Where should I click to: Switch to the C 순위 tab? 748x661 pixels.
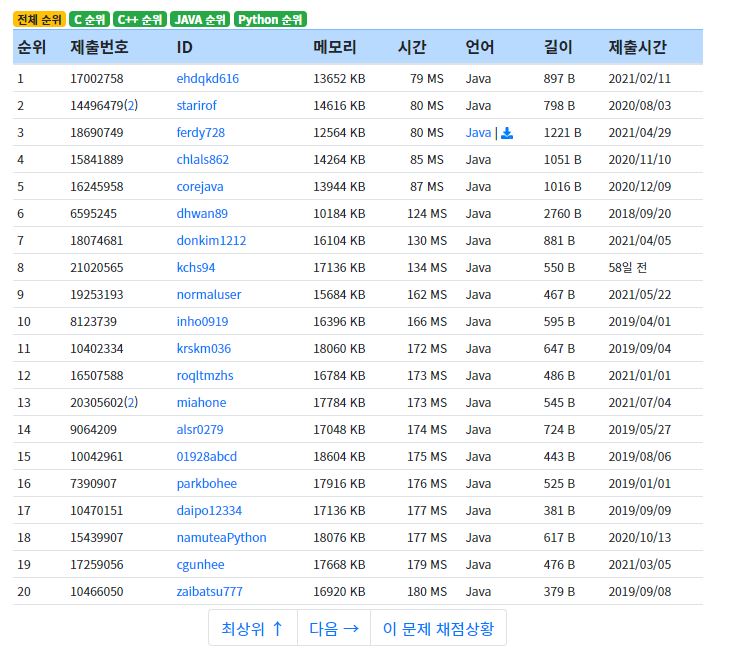89,20
